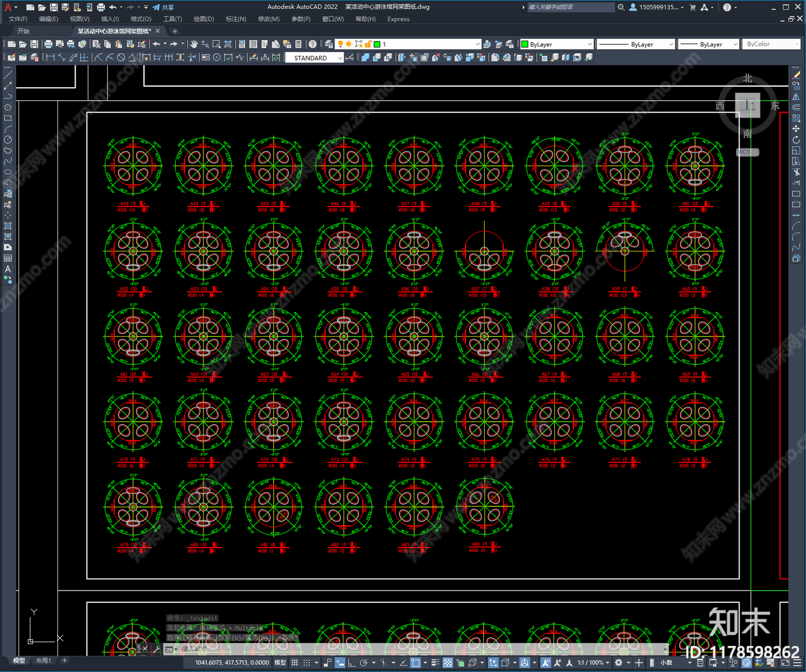Viewport: 806px width, 672px height.
Task: Select the Circle tool in draw toolbar
Action: point(8,140)
